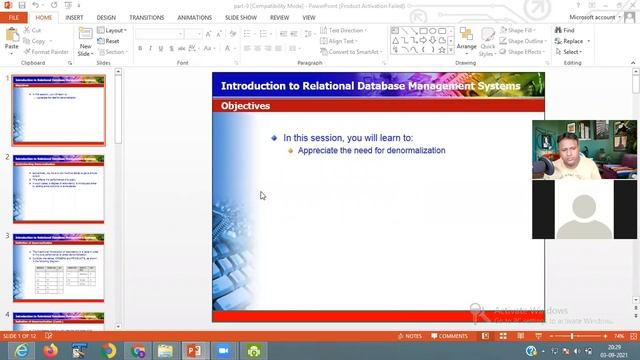Switch to the SLIDE SHOW tab
Image resolution: width=640 pixels, height=360 pixels.
[x=241, y=18]
